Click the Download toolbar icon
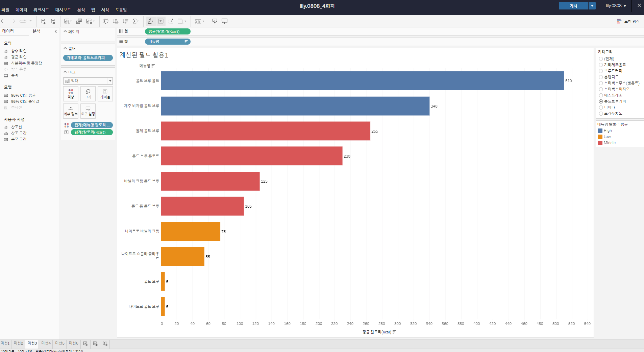The height and width of the screenshot is (352, 644). [215, 21]
